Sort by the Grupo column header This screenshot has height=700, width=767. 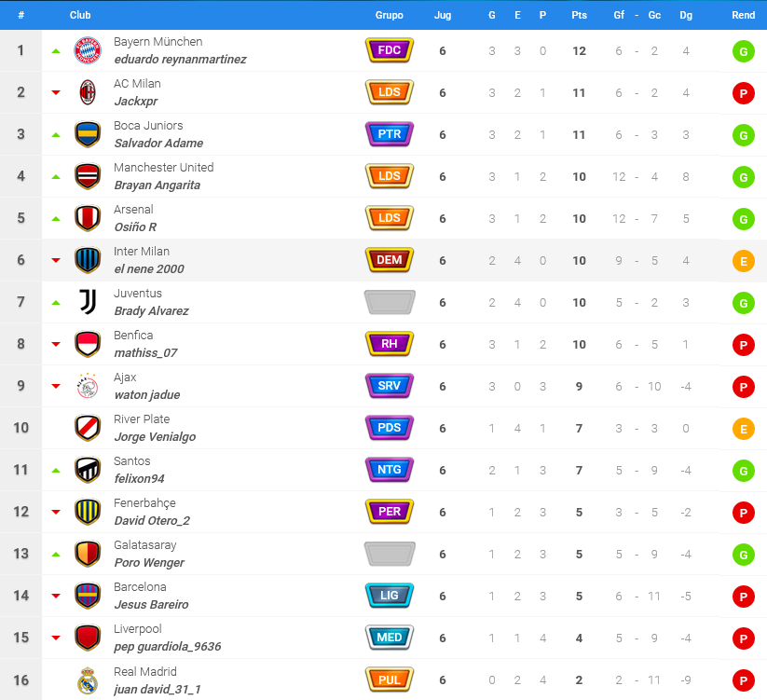coord(390,15)
